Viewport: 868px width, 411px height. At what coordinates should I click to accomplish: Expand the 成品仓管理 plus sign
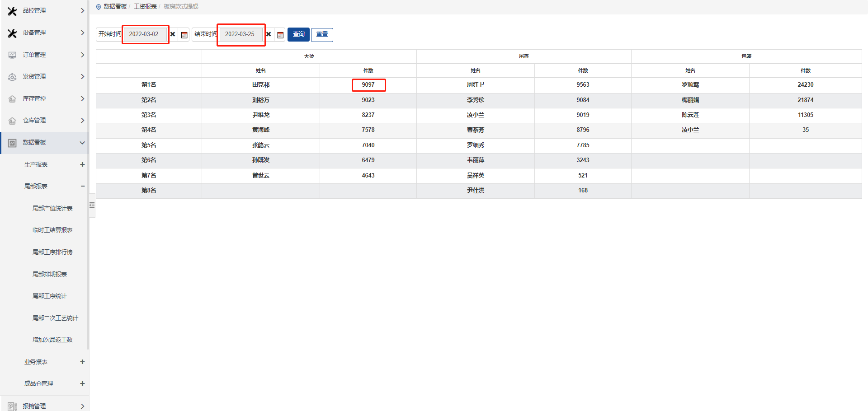82,383
